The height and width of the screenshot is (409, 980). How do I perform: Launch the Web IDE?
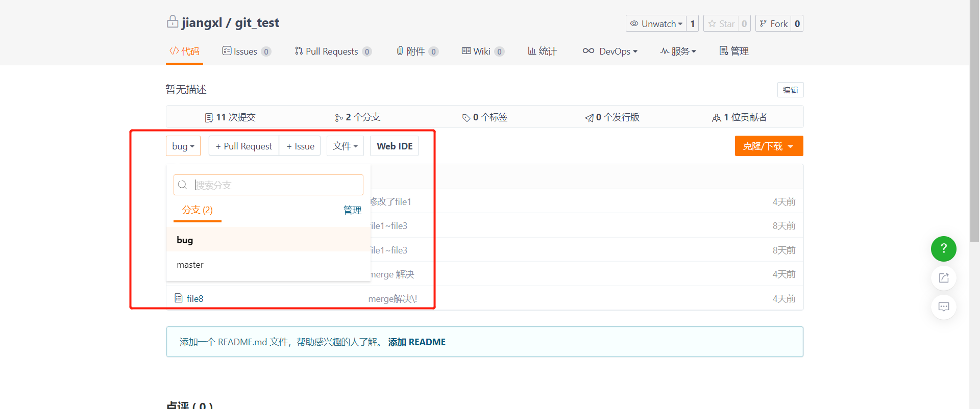[395, 146]
